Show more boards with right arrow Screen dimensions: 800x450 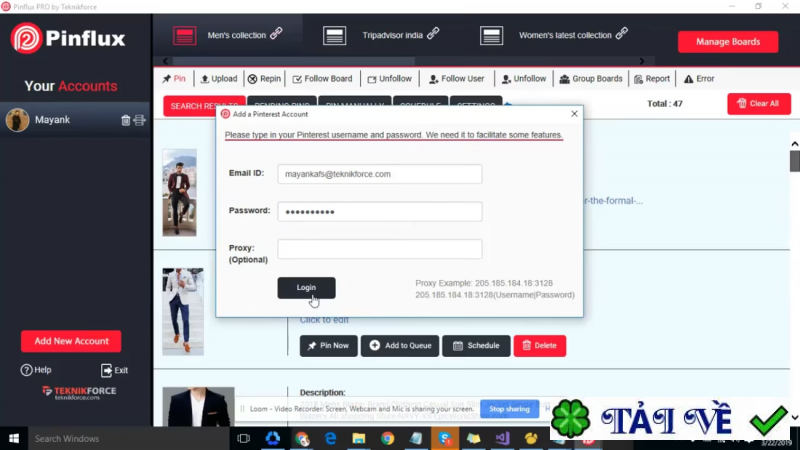coord(642,61)
